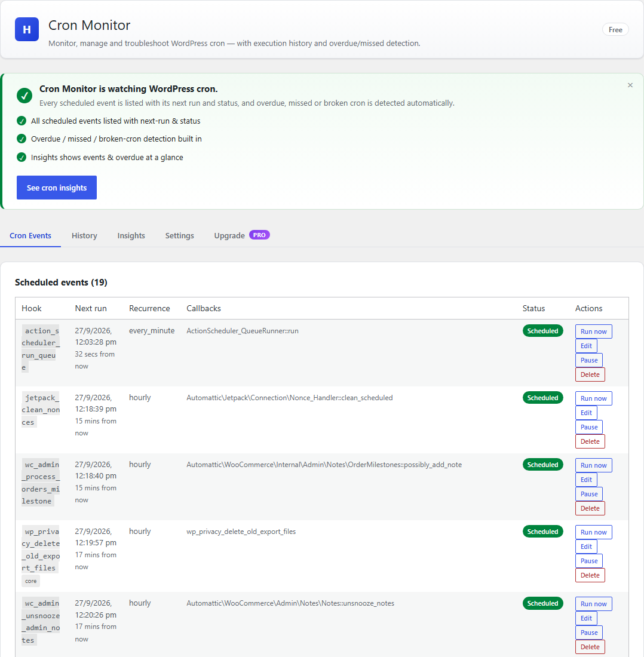The image size is (644, 657).
Task: Delete the action_scheduler_run_queue event
Action: pyautogui.click(x=590, y=374)
